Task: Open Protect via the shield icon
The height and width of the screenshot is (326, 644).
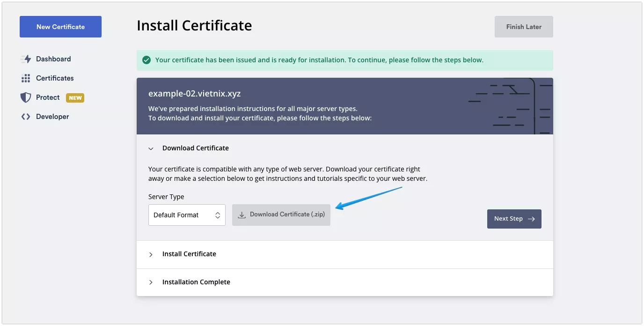Action: tap(26, 97)
